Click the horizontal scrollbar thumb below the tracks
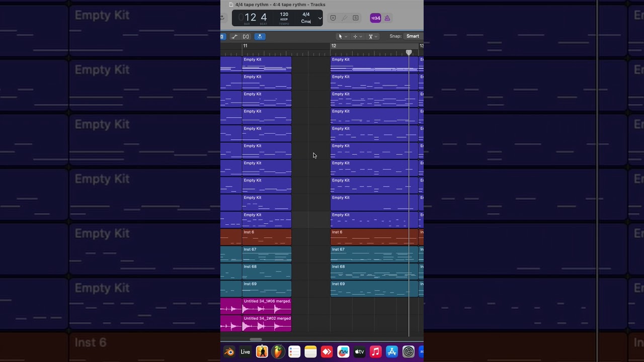 pyautogui.click(x=256, y=339)
